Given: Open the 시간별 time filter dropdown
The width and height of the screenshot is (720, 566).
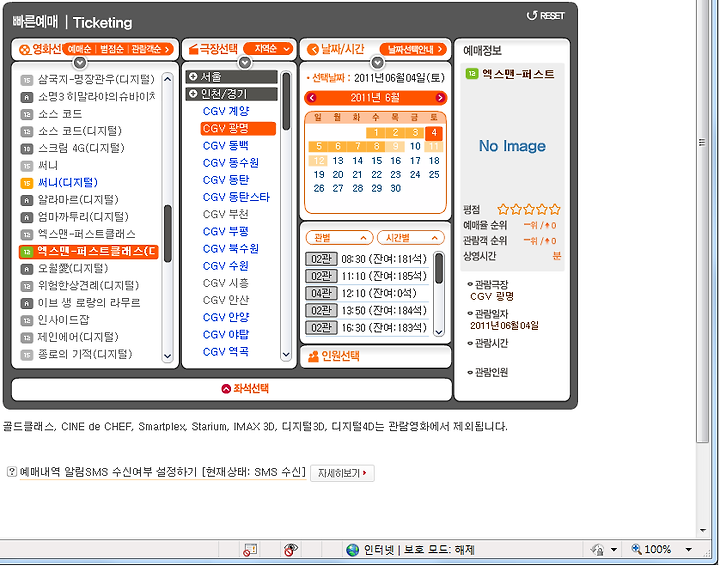Looking at the screenshot, I should [411, 238].
